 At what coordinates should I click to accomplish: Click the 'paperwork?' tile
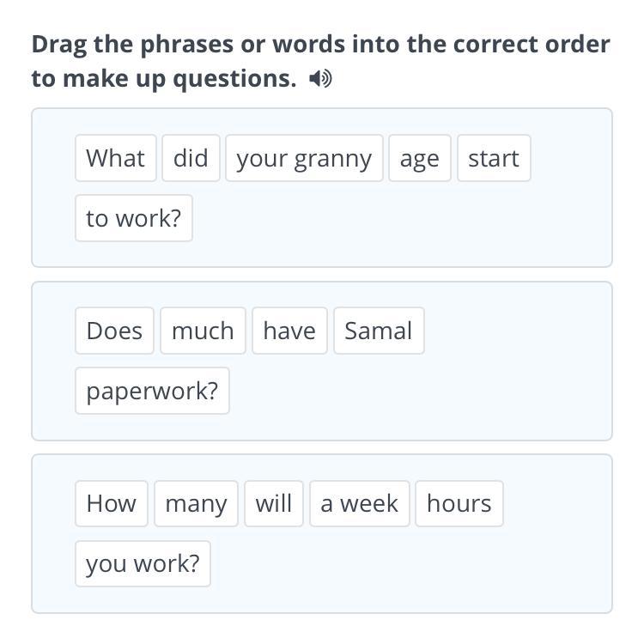click(152, 391)
